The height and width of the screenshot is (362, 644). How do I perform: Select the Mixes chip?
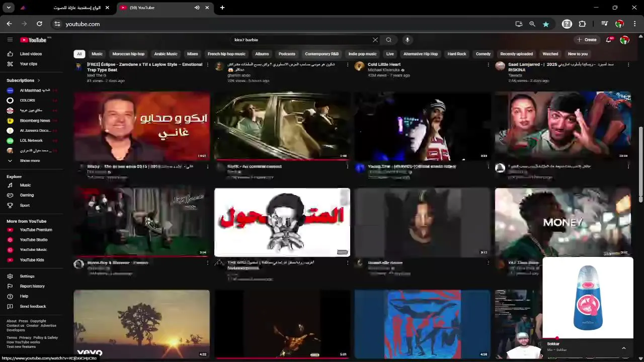pyautogui.click(x=193, y=54)
